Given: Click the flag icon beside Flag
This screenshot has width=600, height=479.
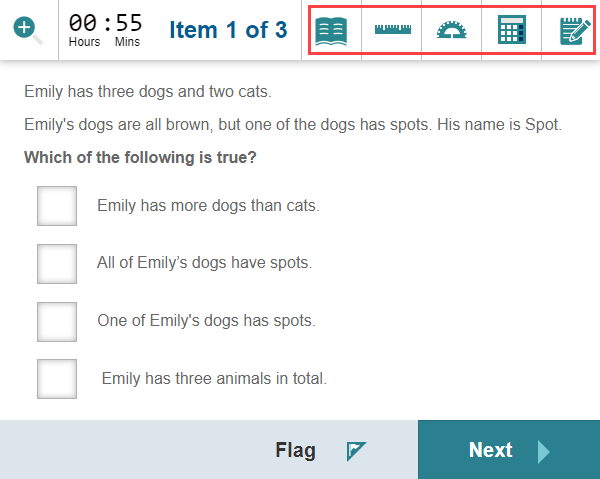Looking at the screenshot, I should click(357, 451).
